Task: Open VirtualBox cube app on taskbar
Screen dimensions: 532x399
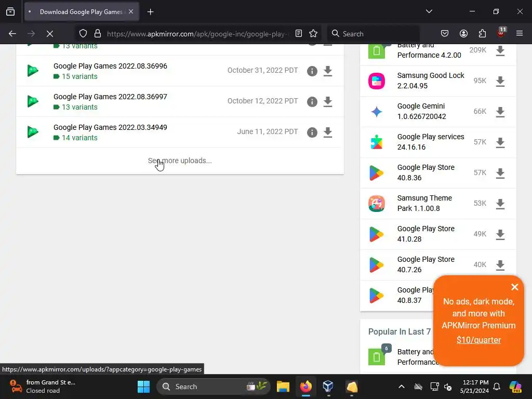Action: [x=328, y=387]
